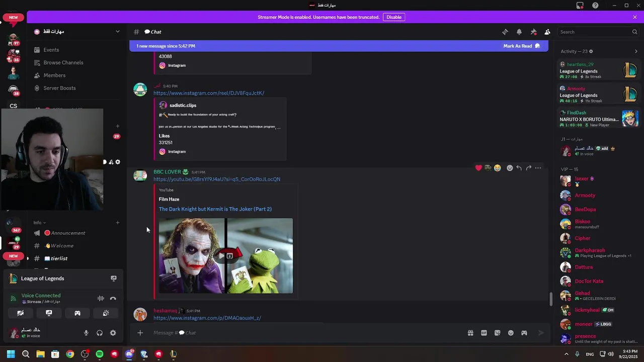Add a channel to Info category
Viewport: 644px width, 362px height.
(118, 223)
